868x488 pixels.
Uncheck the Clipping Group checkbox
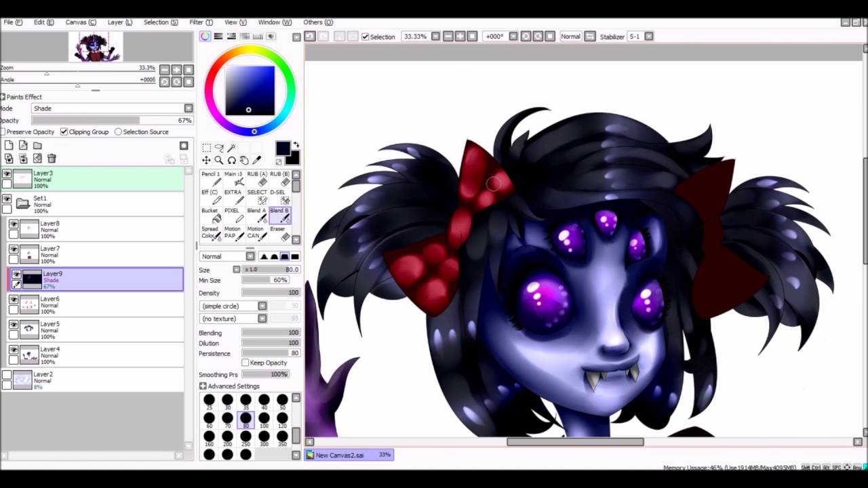(x=64, y=131)
